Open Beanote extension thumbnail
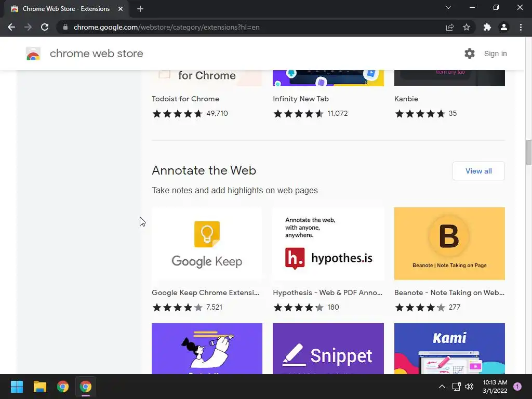 point(449,244)
